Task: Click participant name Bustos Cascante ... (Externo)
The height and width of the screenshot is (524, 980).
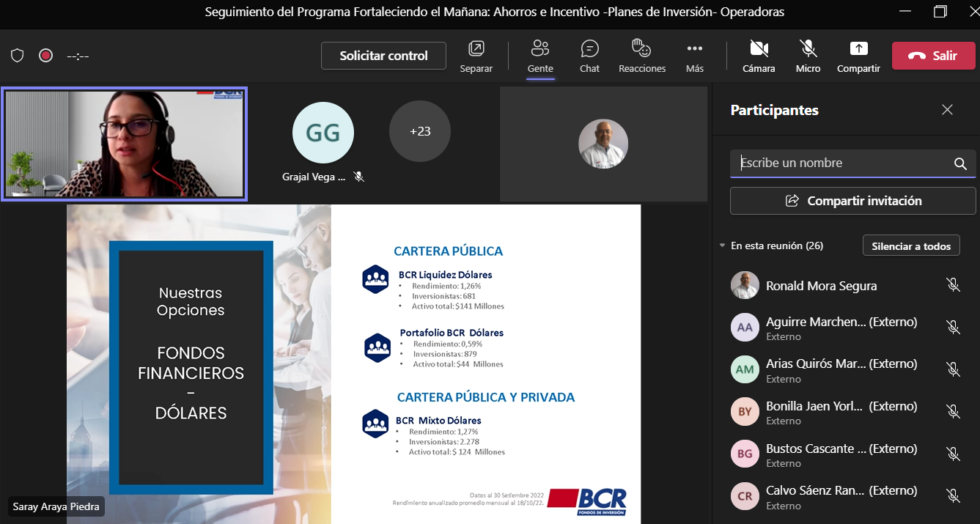Action: pos(841,449)
